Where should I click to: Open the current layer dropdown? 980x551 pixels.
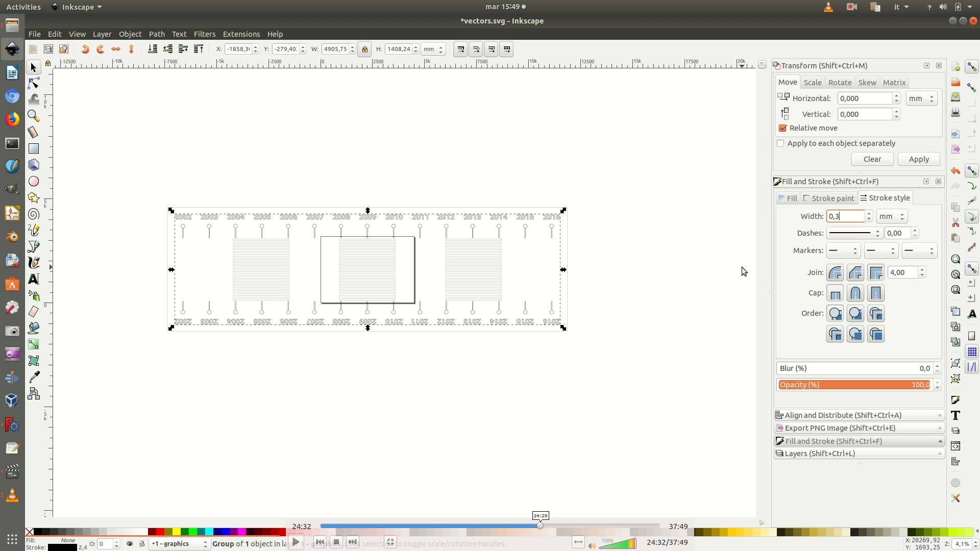[x=179, y=544]
